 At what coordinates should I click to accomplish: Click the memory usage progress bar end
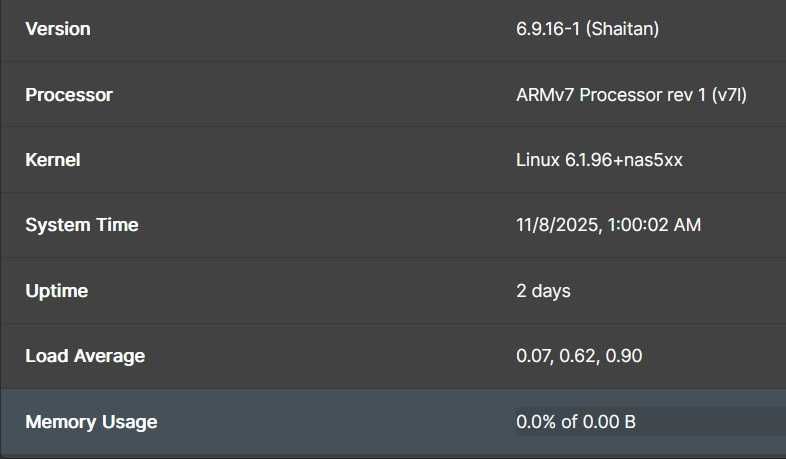click(778, 422)
